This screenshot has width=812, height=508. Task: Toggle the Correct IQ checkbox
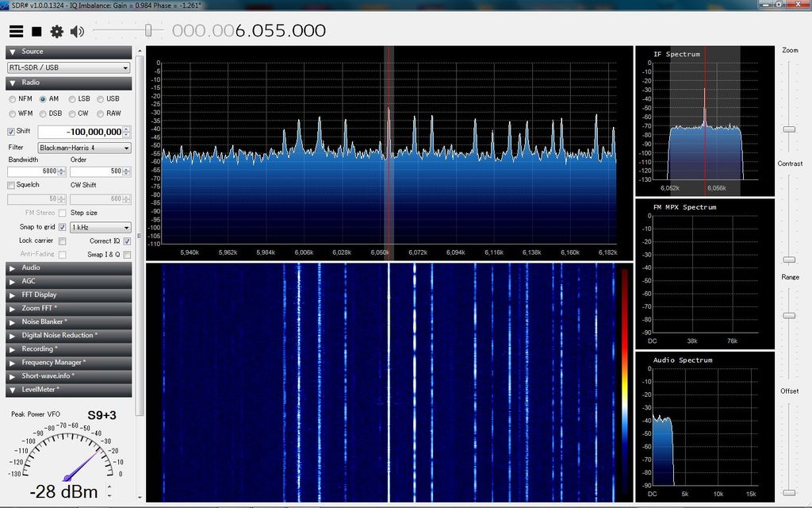point(127,241)
